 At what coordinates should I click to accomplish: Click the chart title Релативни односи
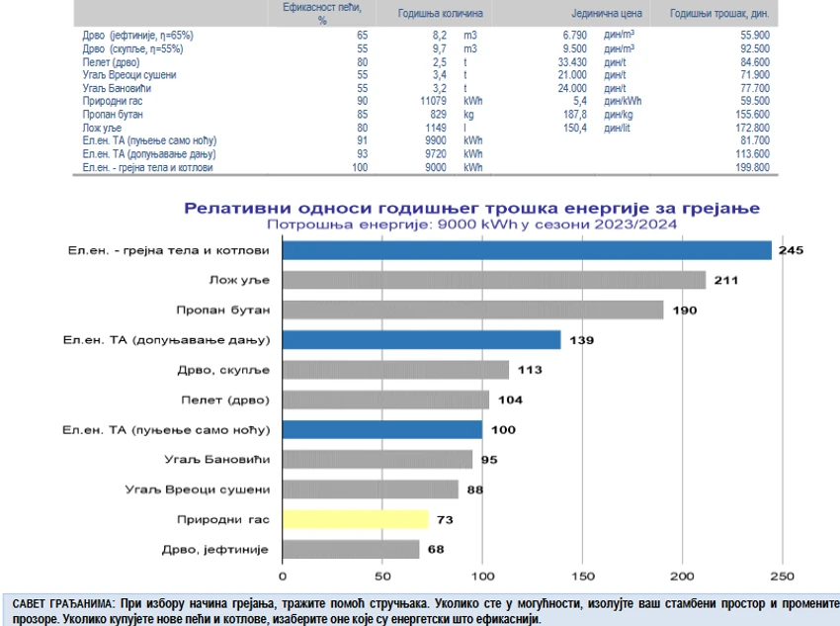pyautogui.click(x=472, y=208)
